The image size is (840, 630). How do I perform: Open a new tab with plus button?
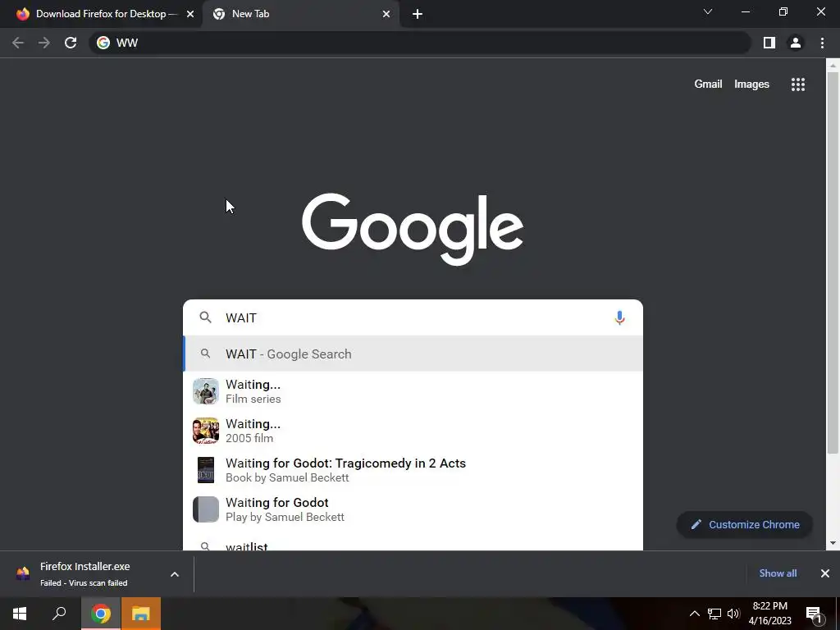pos(418,14)
